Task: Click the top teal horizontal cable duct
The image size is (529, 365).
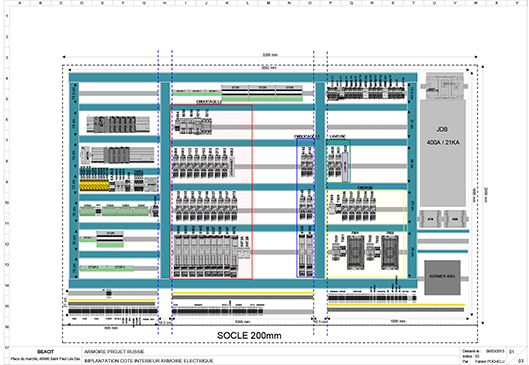Action: coord(243,78)
